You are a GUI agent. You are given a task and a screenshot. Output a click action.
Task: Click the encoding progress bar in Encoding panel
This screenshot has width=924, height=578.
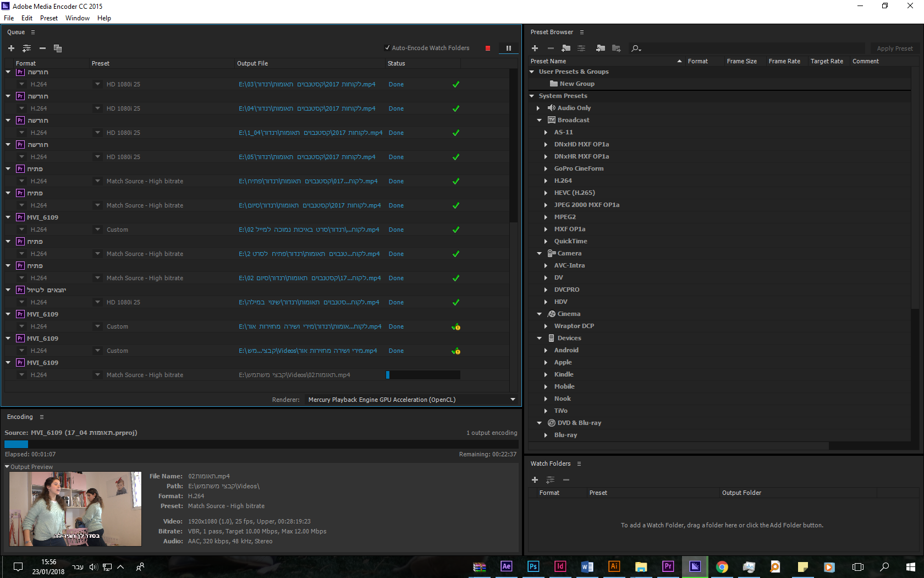261,444
